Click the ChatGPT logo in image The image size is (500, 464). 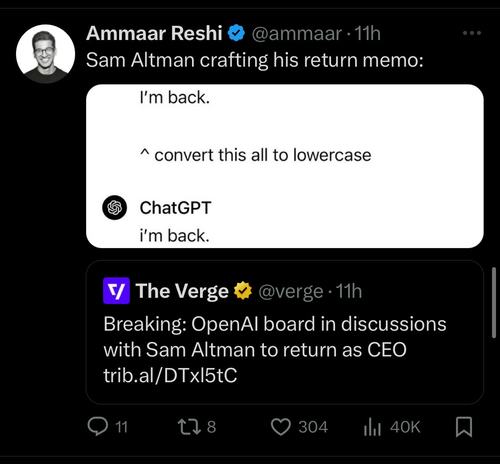pos(114,207)
